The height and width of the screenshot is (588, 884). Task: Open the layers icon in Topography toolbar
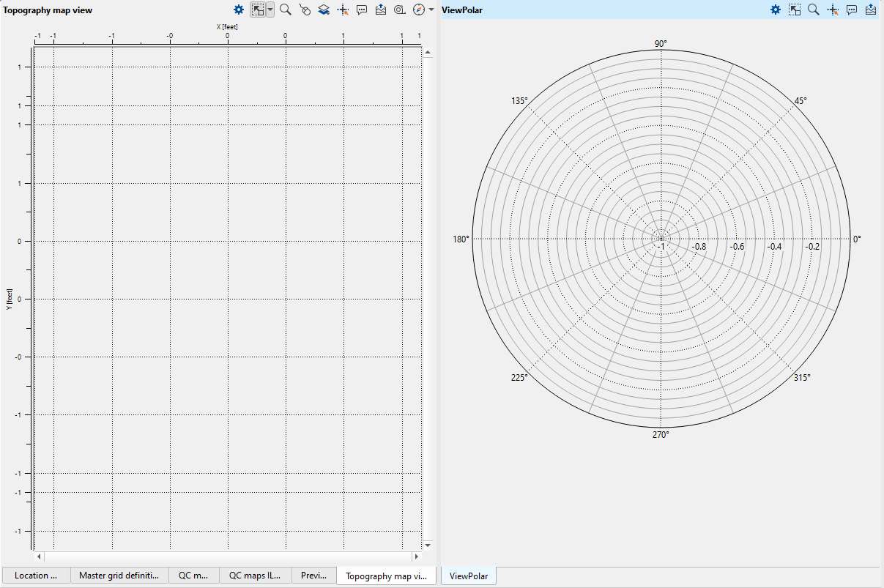pyautogui.click(x=324, y=10)
